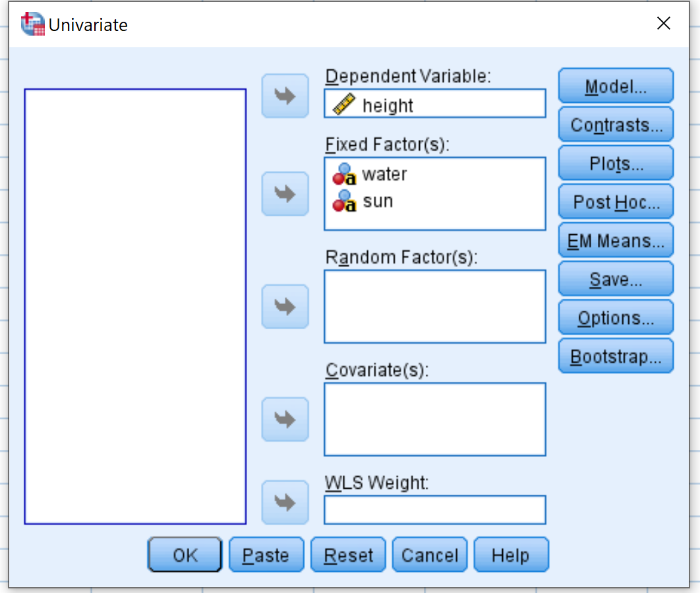Click inside the Random Factor(s) box
The width and height of the screenshot is (700, 593).
435,307
